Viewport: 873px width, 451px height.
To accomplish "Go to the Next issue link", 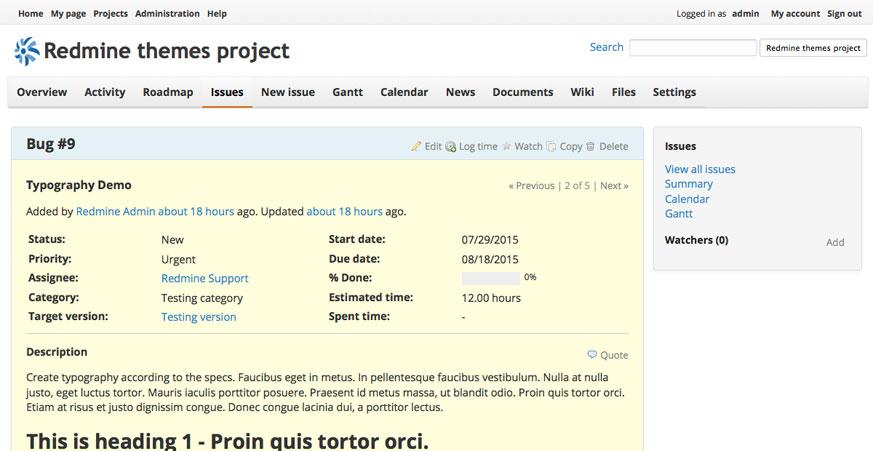I will click(613, 185).
